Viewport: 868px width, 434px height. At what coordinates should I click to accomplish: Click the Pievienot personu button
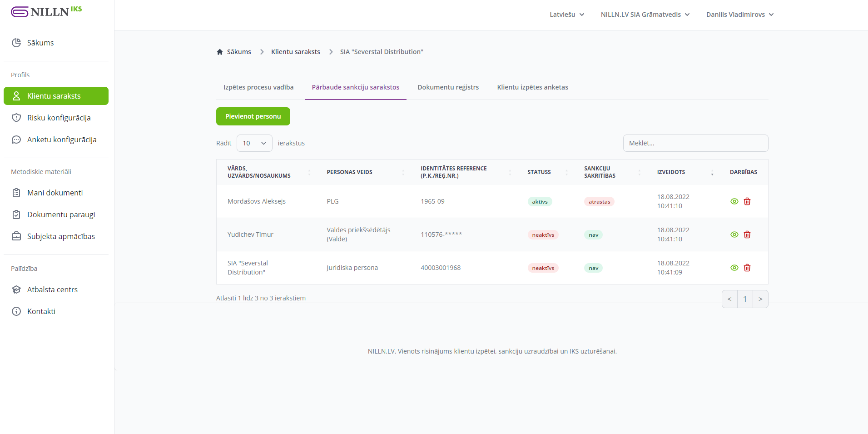pyautogui.click(x=253, y=116)
